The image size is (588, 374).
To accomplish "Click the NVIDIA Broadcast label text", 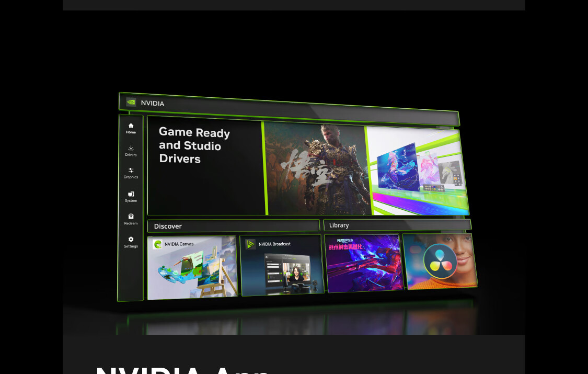I will click(274, 244).
